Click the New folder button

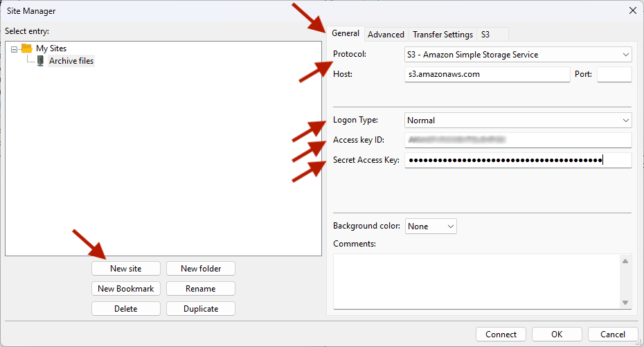[201, 269]
